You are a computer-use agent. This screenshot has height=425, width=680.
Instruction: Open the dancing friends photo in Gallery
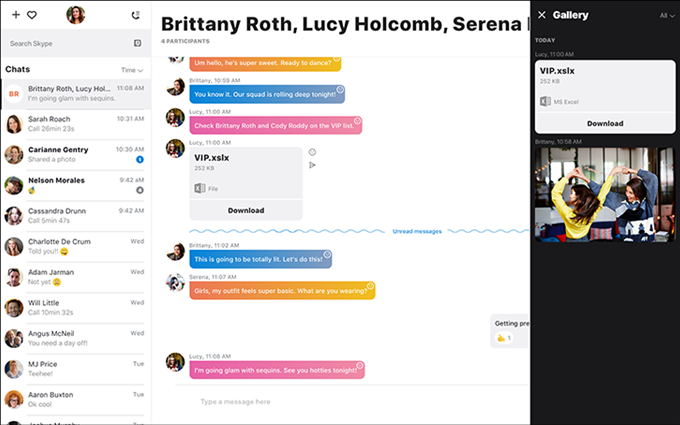click(605, 194)
